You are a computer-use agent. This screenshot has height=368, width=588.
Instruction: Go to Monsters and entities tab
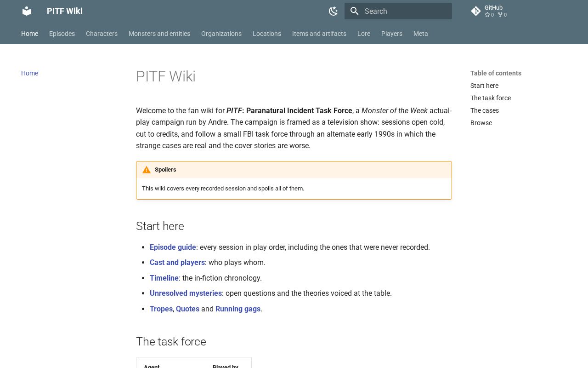159,34
